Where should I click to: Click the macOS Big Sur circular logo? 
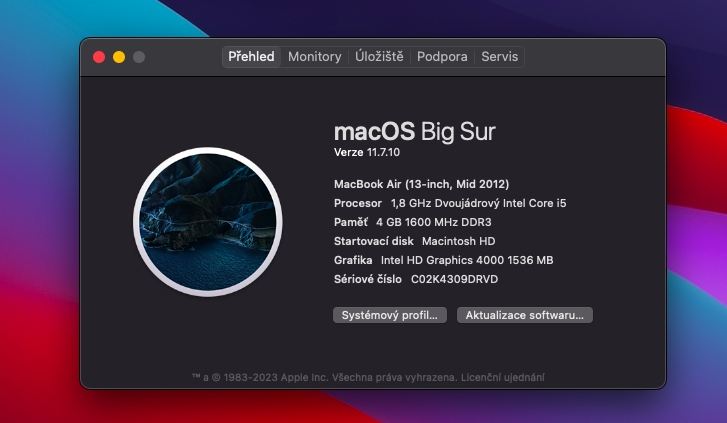[208, 223]
